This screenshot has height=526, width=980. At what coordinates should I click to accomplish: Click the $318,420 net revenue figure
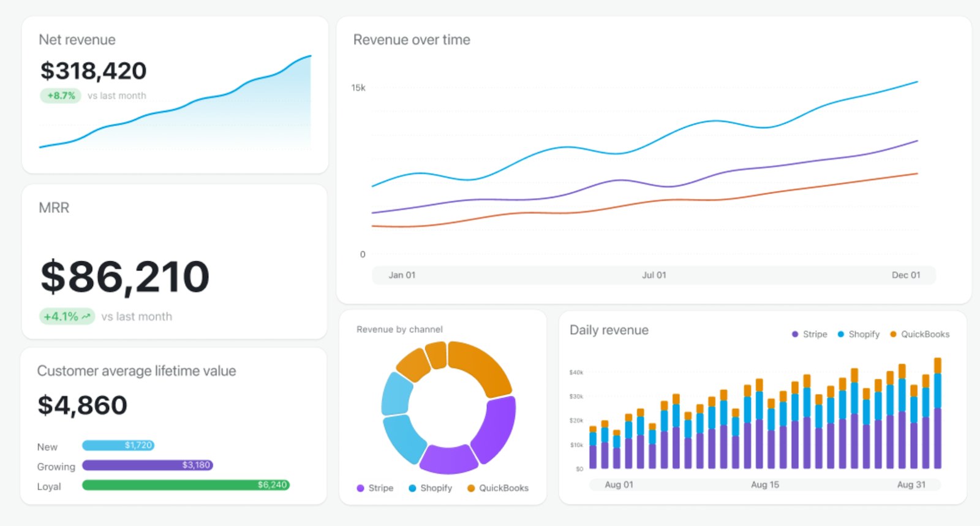[x=93, y=71]
